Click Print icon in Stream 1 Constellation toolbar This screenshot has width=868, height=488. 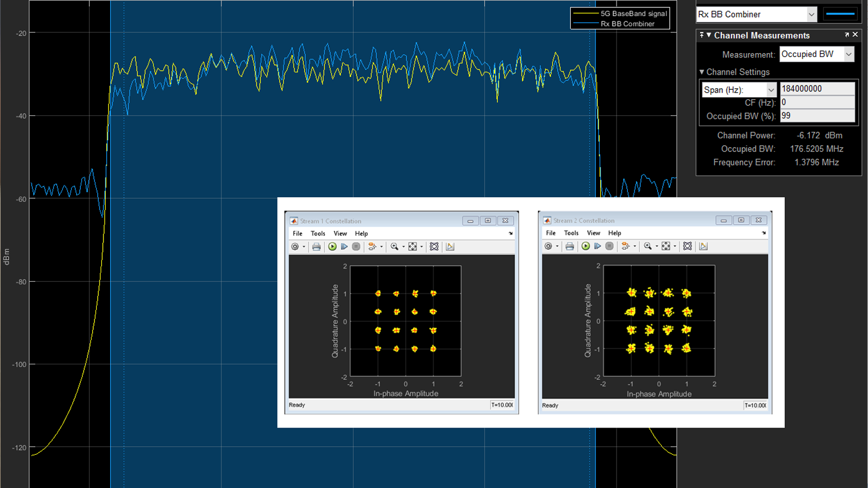pyautogui.click(x=316, y=247)
